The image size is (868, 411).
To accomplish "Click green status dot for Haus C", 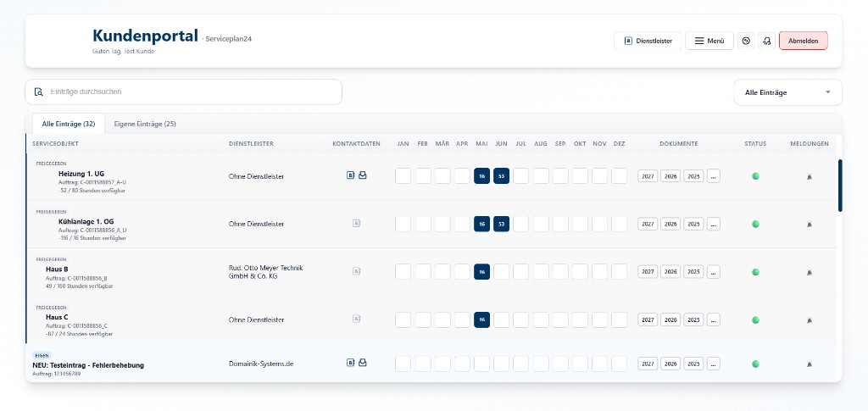I will (755, 319).
